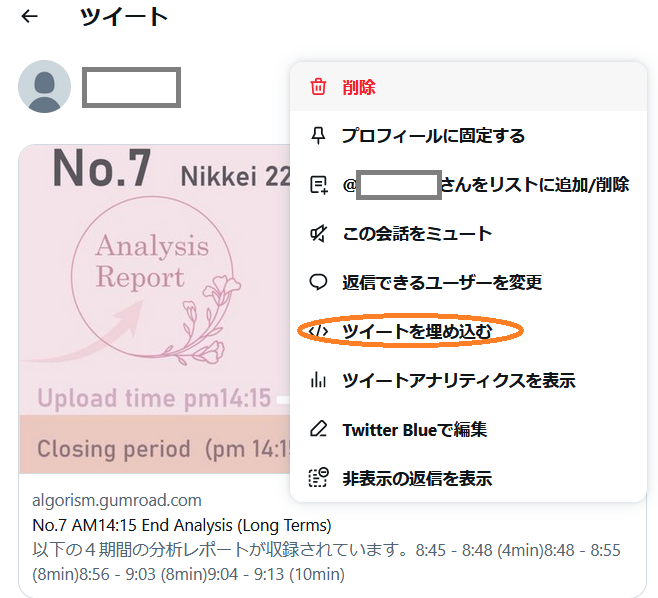Screen dimensions: 658x598
Task: Click the mute speaker icon
Action: click(318, 233)
